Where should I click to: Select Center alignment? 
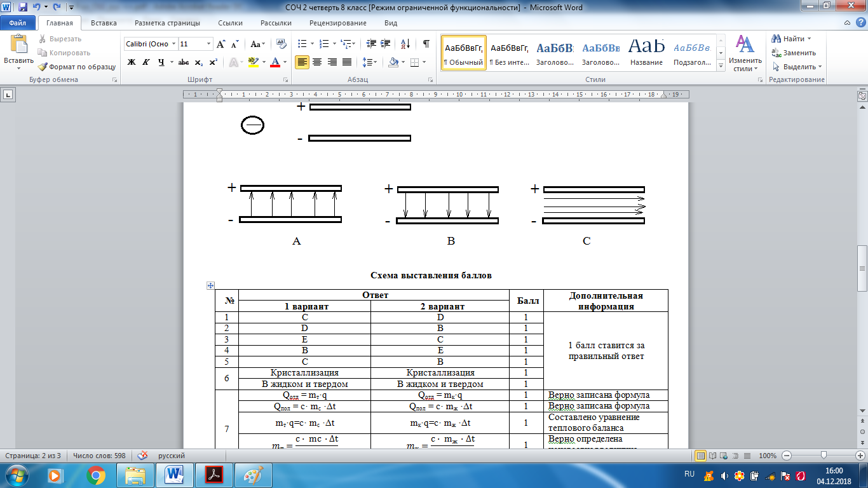coord(317,62)
